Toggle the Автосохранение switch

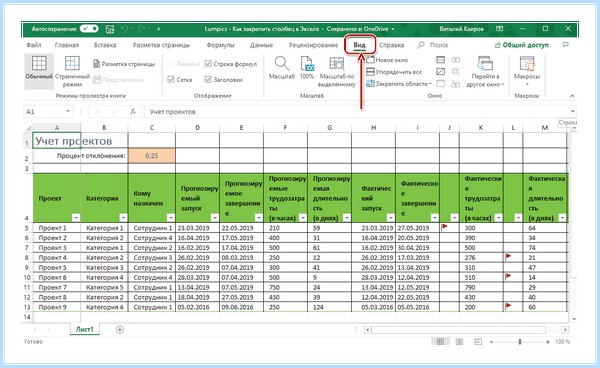point(90,29)
